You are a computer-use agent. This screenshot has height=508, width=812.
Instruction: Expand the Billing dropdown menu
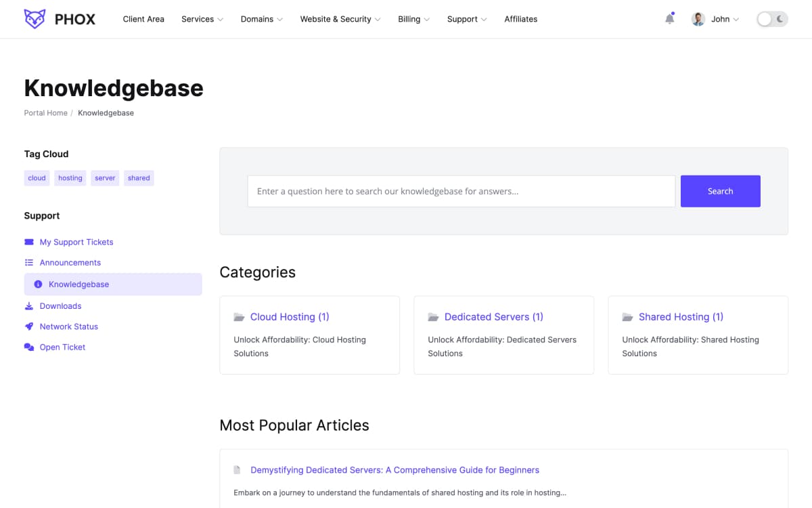coord(414,19)
